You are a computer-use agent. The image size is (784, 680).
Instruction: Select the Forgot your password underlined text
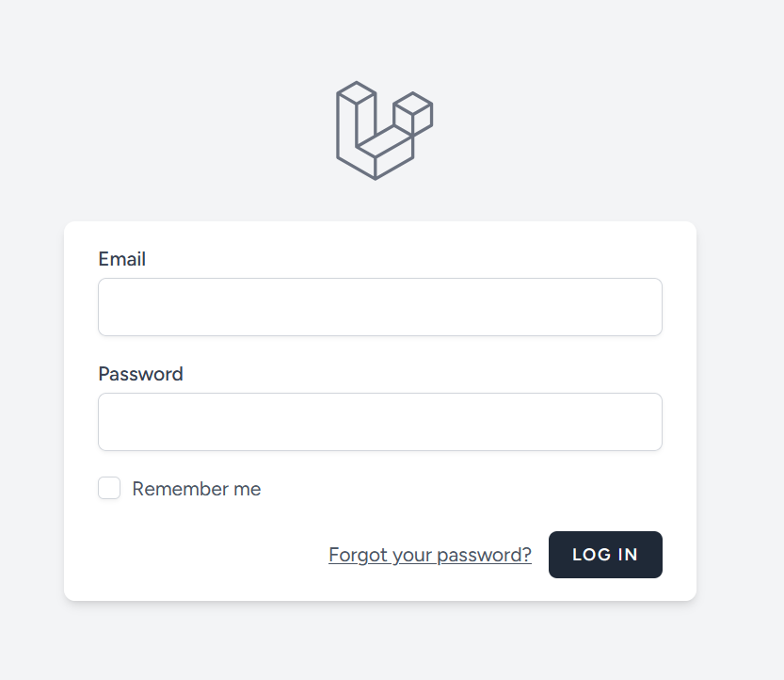(x=428, y=555)
